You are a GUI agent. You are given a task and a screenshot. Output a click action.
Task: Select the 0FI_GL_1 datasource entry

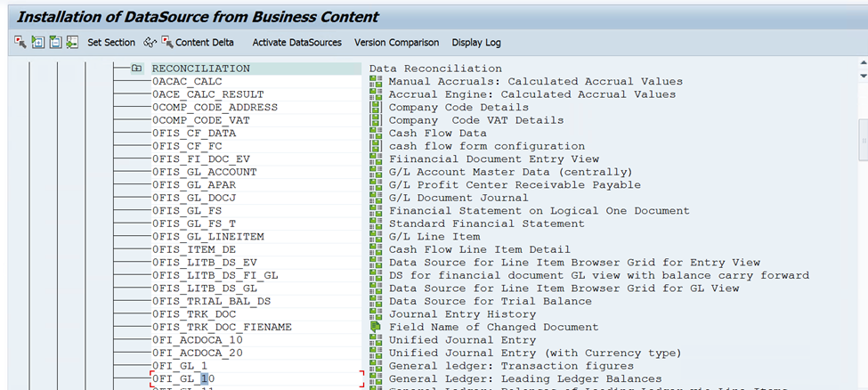(181, 366)
